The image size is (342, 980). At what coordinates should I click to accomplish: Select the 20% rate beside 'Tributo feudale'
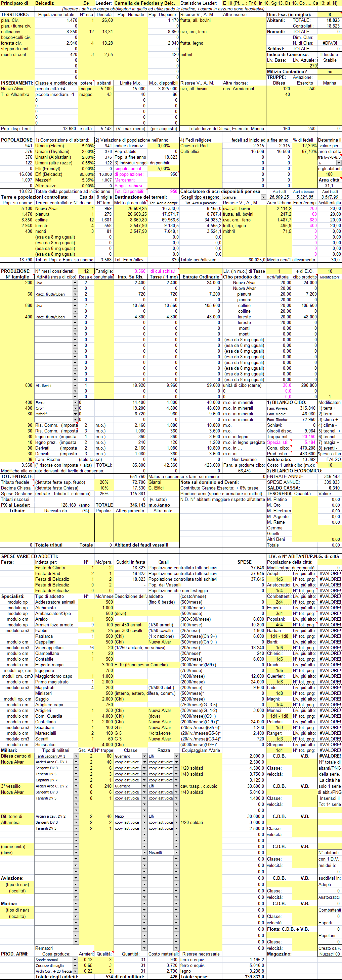pos(104,482)
